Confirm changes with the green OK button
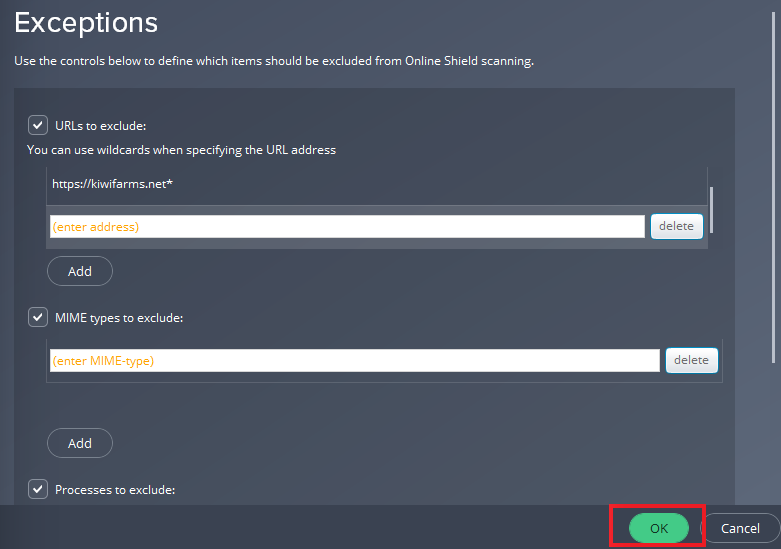This screenshot has height=549, width=781. [x=658, y=528]
